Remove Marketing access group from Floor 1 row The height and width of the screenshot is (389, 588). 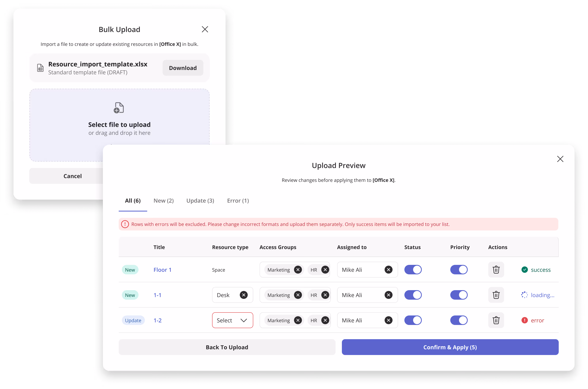click(298, 270)
